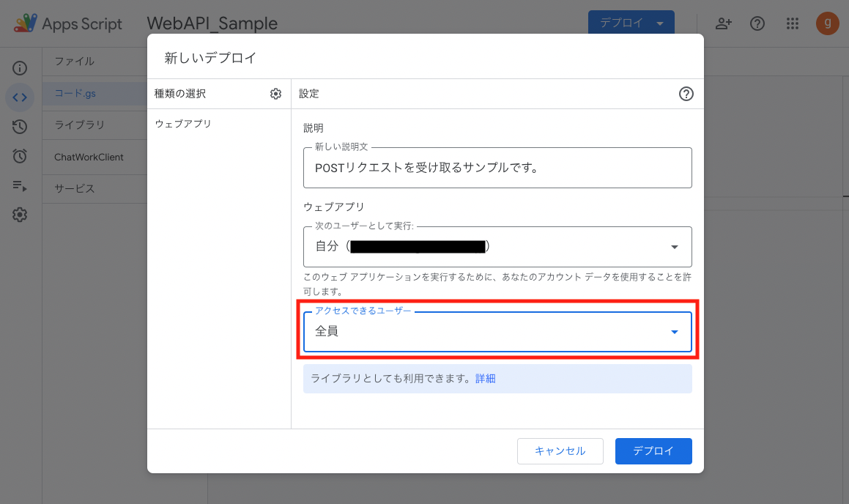Show executions from the sidebar list icon
Viewport: 849px width, 504px height.
click(20, 185)
